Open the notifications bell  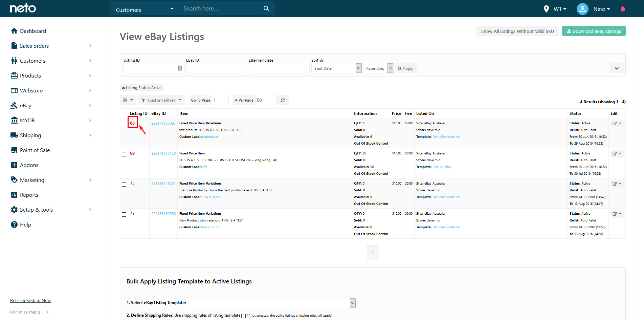[623, 9]
